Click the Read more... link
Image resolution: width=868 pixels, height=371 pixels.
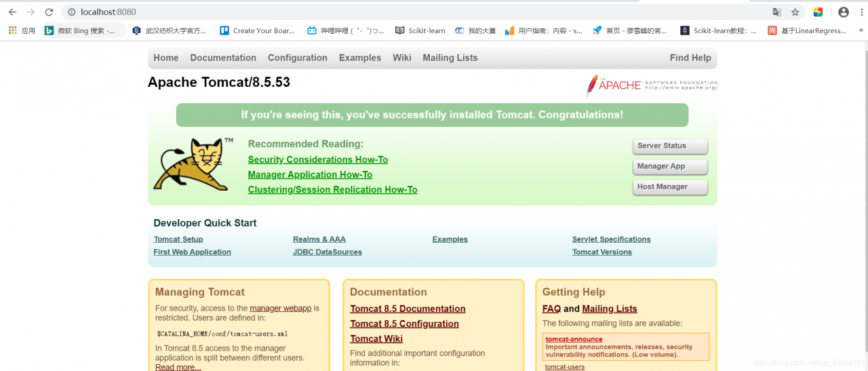click(x=178, y=367)
